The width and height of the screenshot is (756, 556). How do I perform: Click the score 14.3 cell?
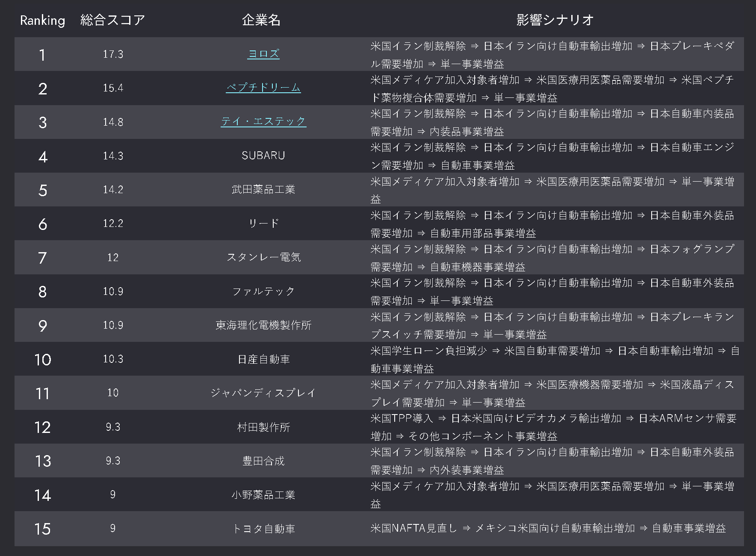(x=113, y=156)
